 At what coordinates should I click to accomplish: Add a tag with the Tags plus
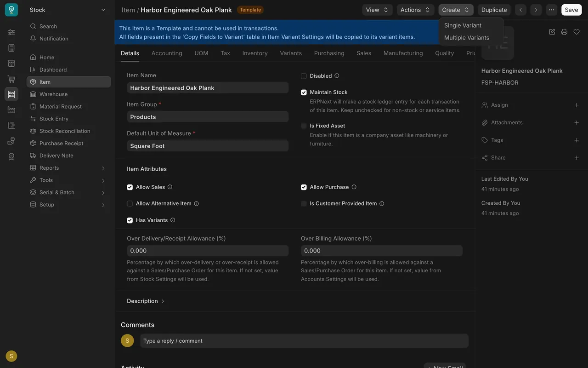(x=577, y=140)
